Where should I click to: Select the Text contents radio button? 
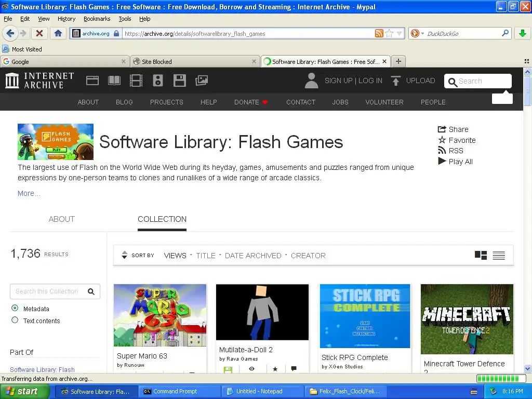(x=15, y=320)
